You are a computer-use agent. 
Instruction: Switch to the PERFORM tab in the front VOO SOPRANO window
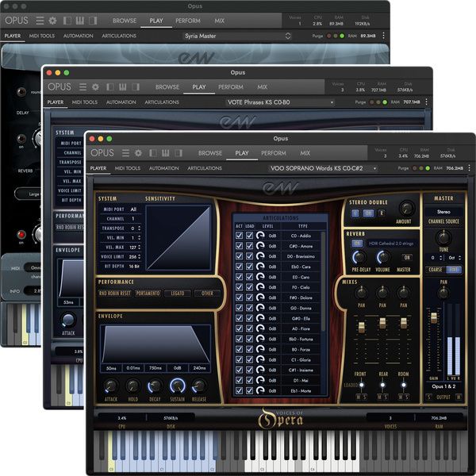pos(274,153)
